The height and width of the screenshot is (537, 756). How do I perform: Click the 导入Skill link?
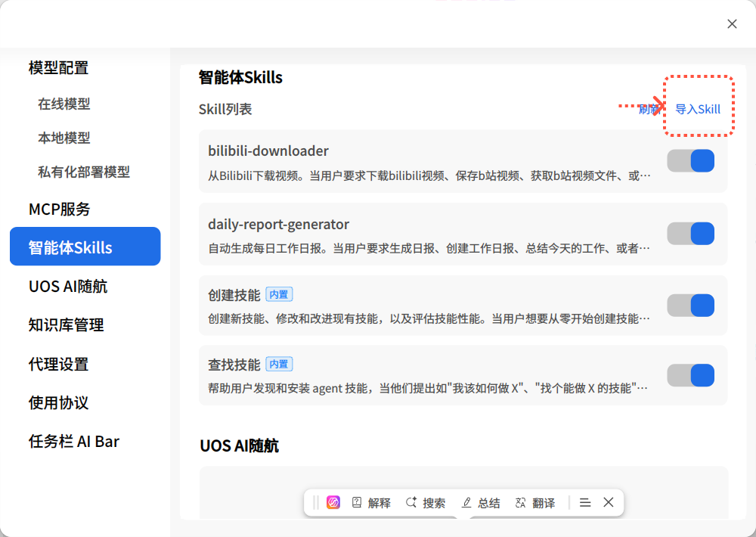698,109
